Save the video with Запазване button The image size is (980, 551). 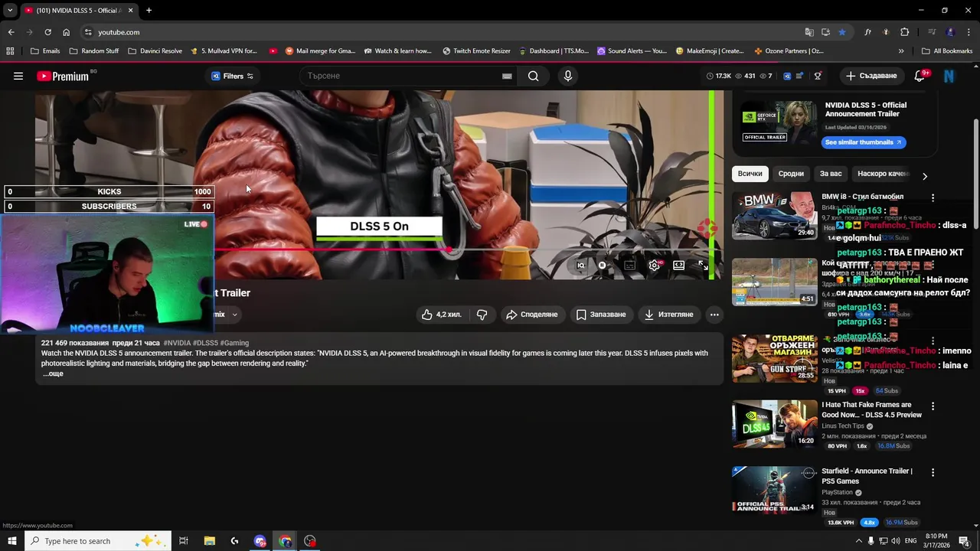click(602, 315)
